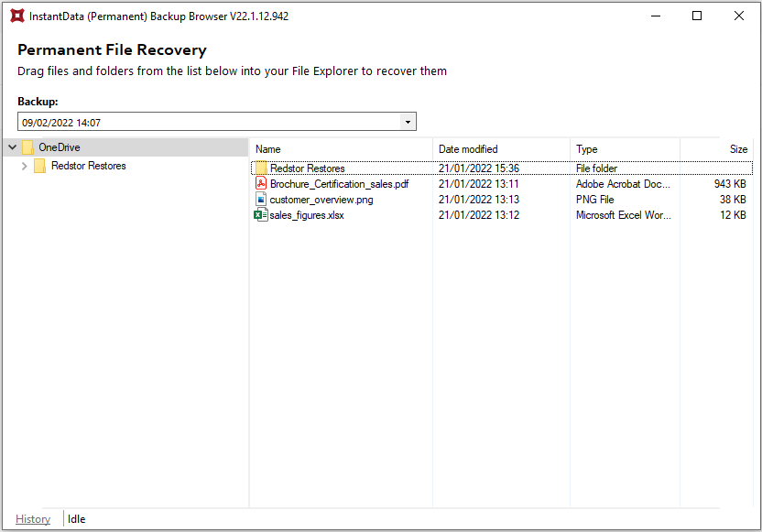Select the Redstor Restores row in file list

tap(502, 168)
